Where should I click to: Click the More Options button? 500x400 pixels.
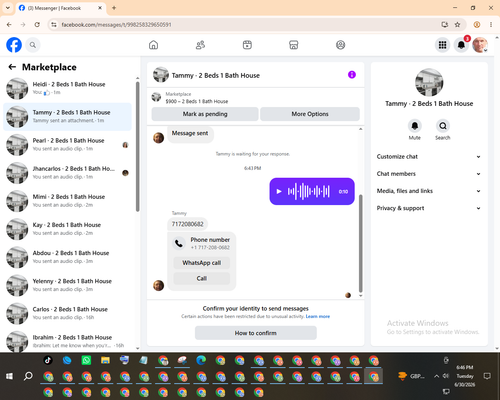(310, 114)
